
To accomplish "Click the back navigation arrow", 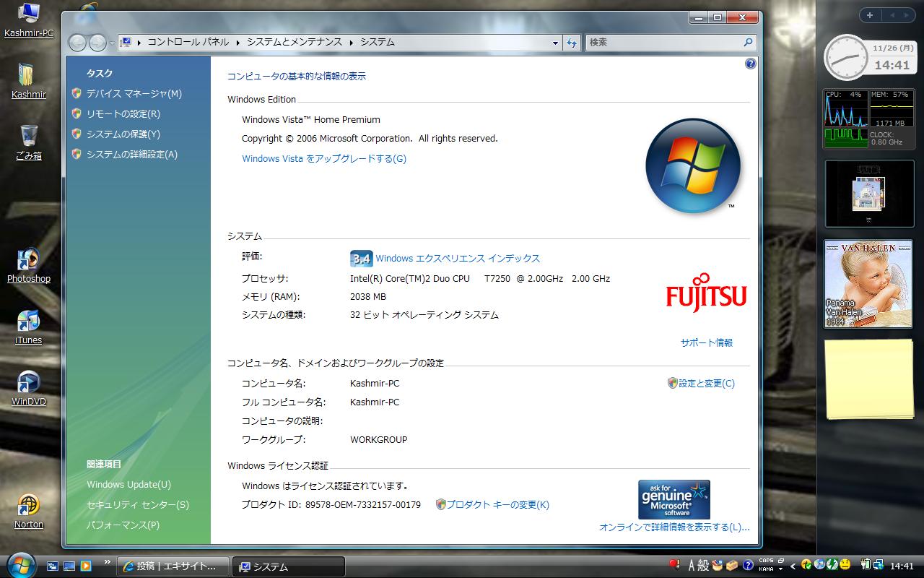I will [78, 43].
